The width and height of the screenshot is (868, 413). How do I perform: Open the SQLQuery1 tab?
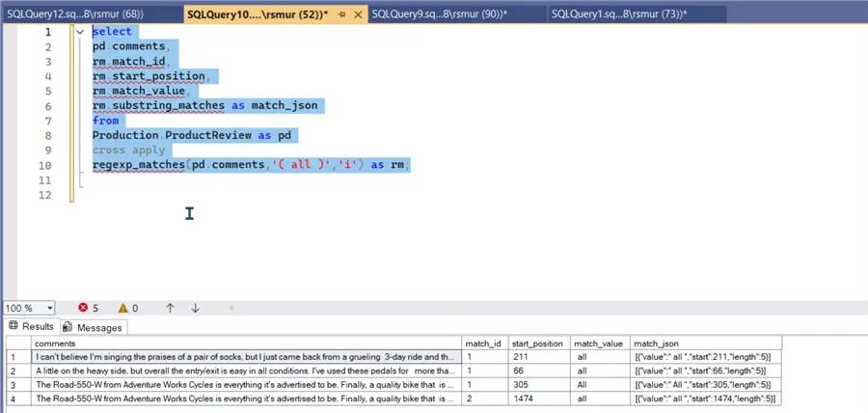click(x=618, y=14)
